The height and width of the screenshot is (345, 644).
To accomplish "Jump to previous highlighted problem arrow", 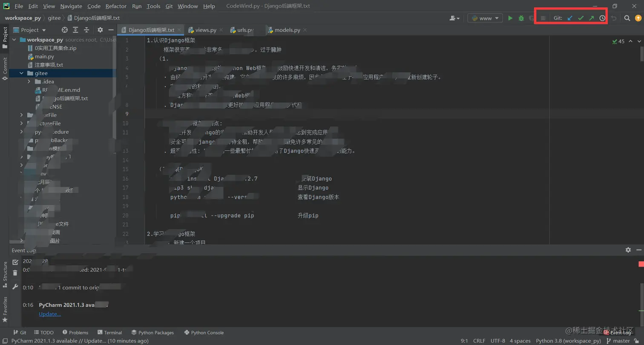I will (631, 41).
